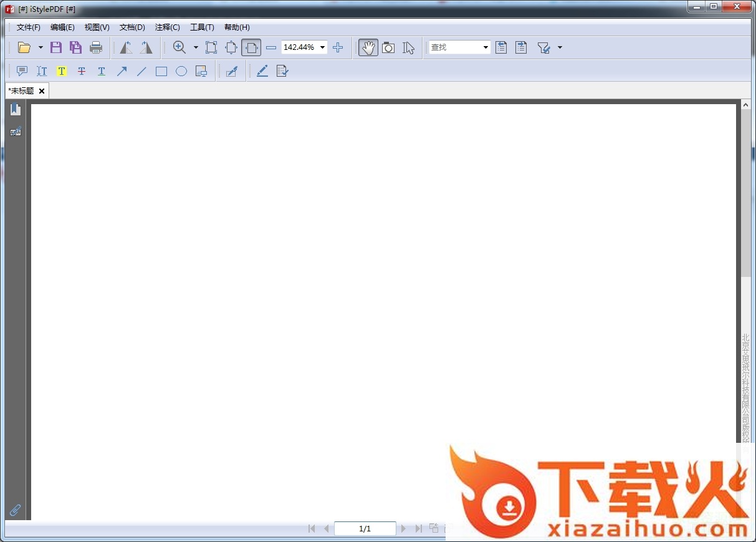Open dropdown arrow next to open folder
This screenshot has height=542, width=756.
click(x=41, y=47)
